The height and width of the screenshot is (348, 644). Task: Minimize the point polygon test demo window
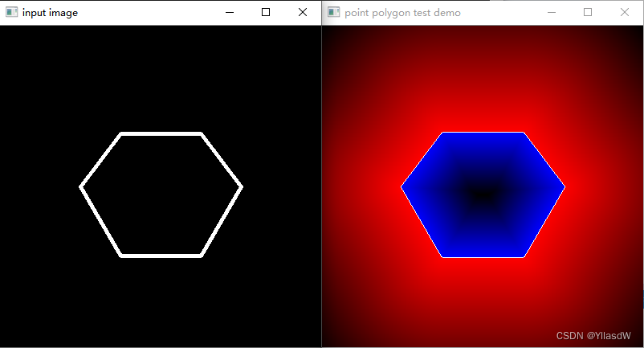click(552, 12)
